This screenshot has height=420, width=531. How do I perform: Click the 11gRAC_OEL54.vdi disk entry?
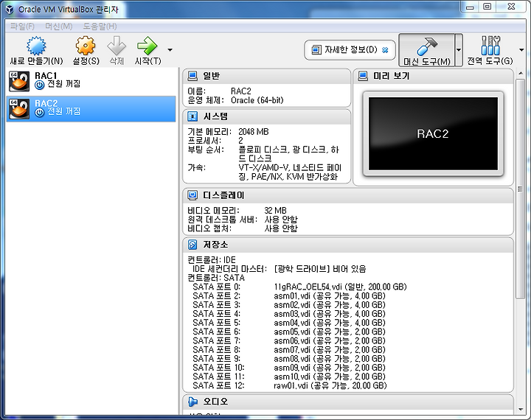340,287
